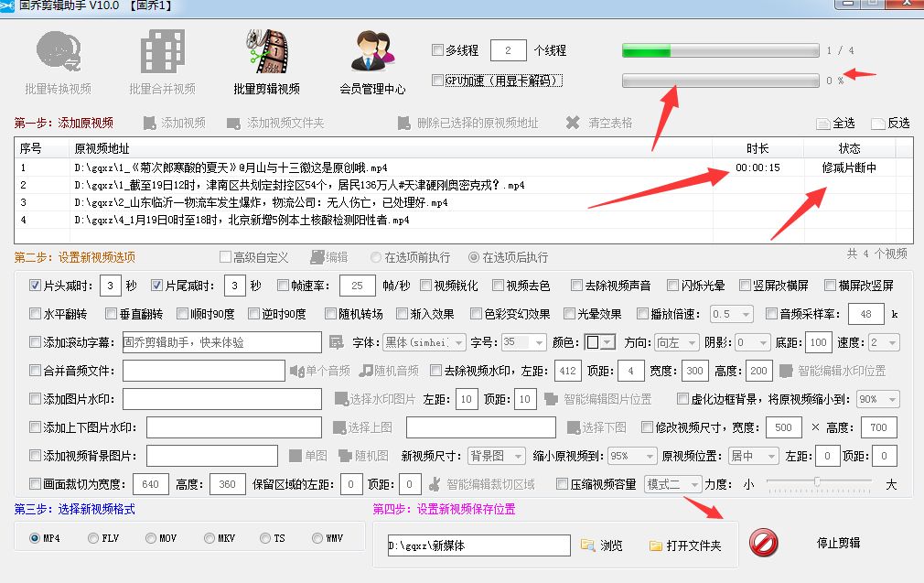Enable the 多线程 multithread checkbox
The image size is (924, 583).
(437, 49)
